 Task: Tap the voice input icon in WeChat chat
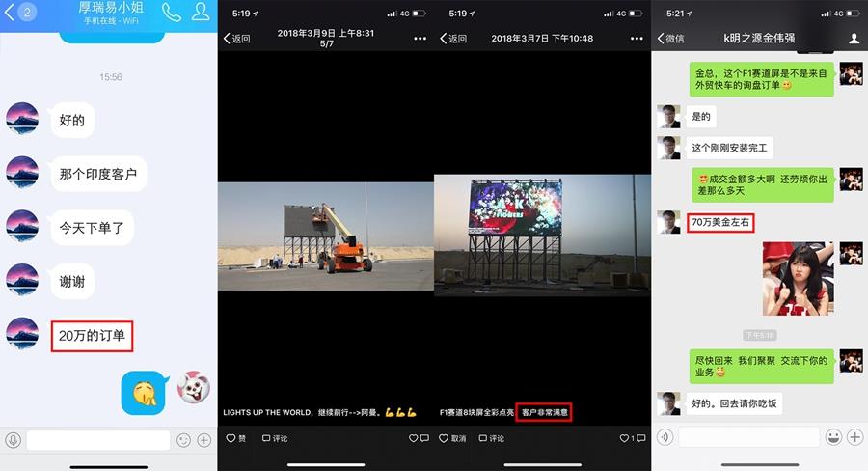click(x=665, y=437)
